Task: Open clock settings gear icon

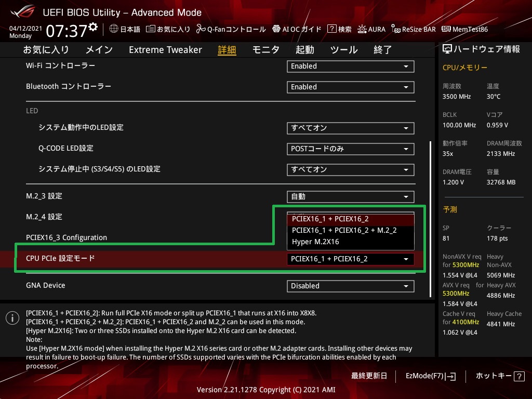Action: click(x=93, y=27)
